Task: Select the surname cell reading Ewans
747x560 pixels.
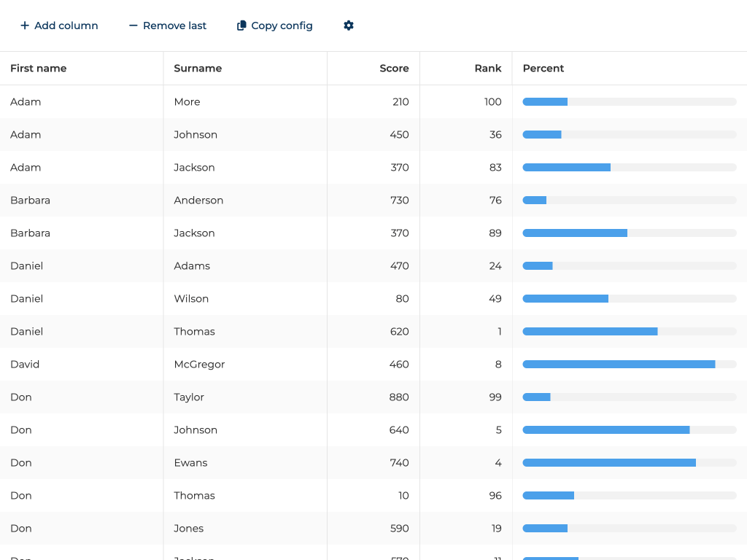Action: (x=190, y=463)
